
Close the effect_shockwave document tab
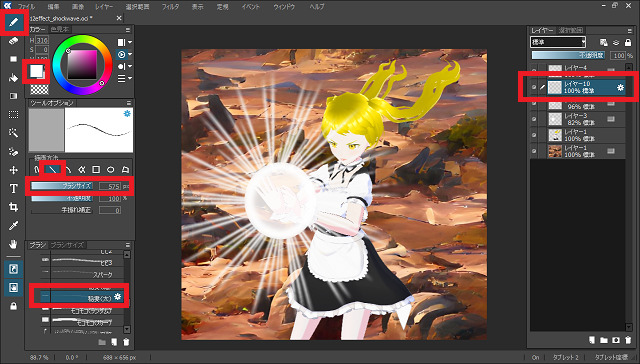(x=119, y=18)
